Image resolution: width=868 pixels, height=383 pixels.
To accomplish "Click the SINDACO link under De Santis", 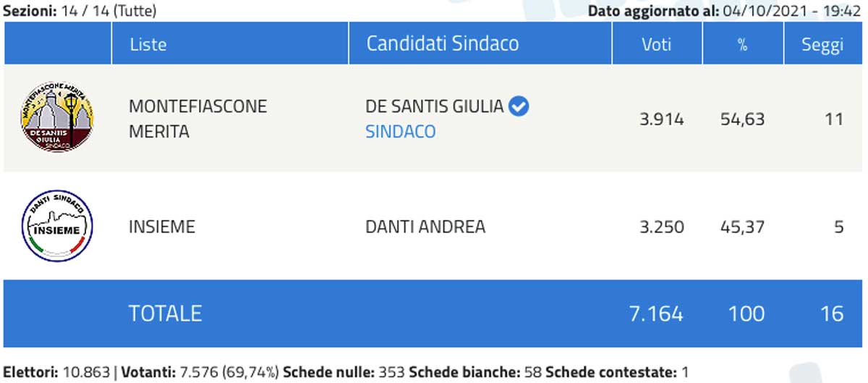I will [x=401, y=132].
